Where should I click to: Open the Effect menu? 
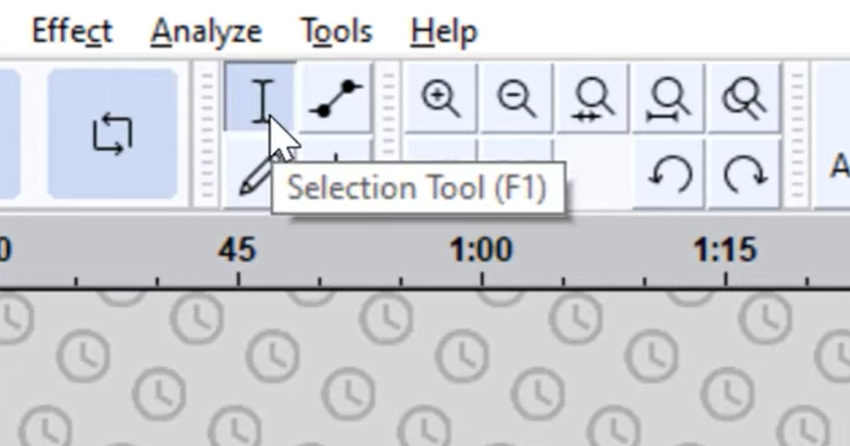point(72,31)
